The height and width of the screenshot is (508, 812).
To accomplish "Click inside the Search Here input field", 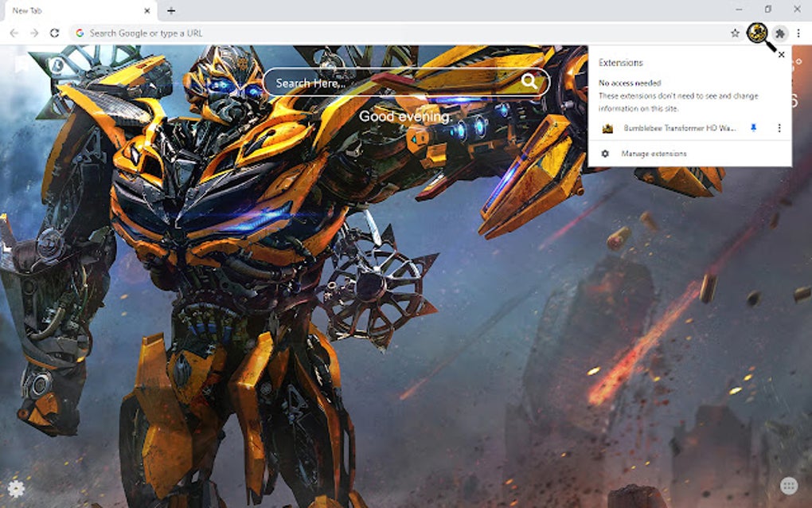I will tap(382, 82).
